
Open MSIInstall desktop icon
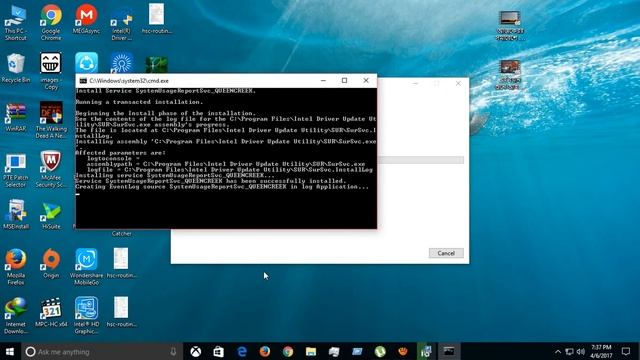tap(16, 215)
